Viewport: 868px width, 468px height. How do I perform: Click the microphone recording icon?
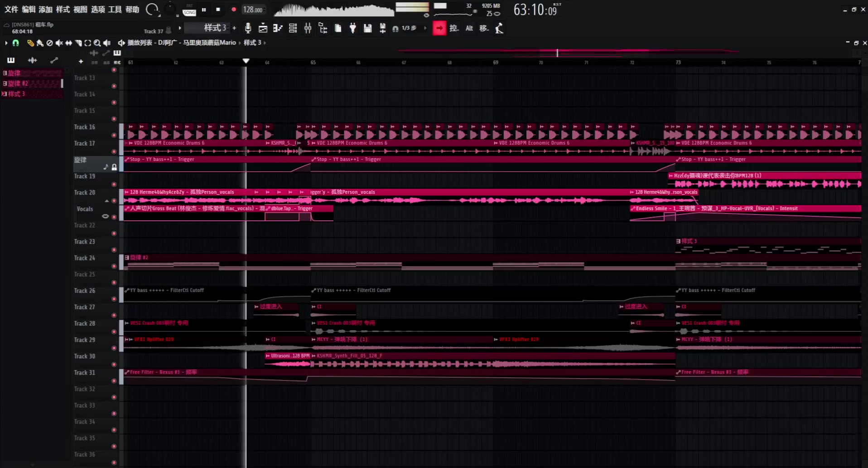(248, 28)
